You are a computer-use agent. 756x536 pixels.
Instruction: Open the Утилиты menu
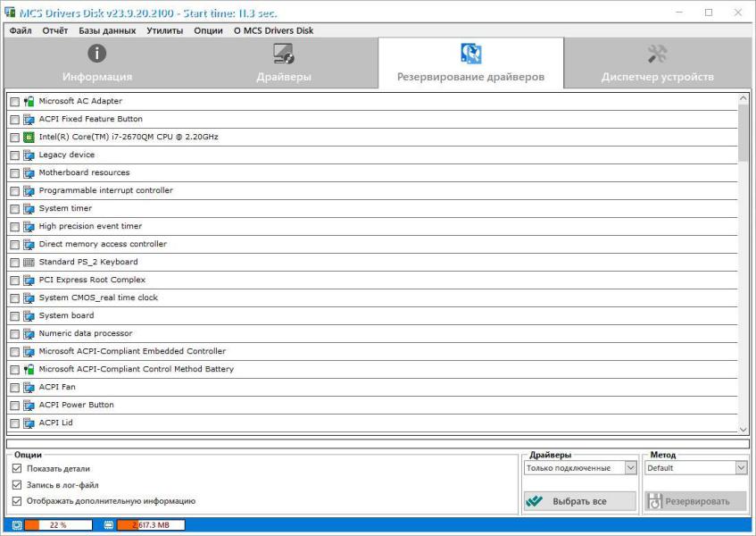coord(164,30)
